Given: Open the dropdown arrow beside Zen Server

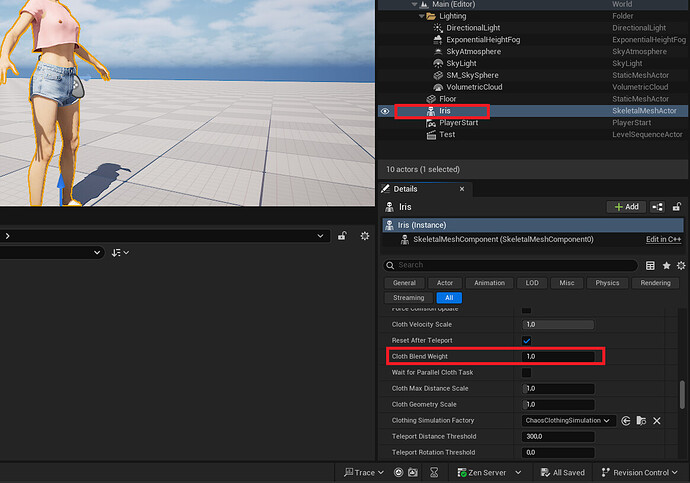Looking at the screenshot, I should click(x=518, y=472).
